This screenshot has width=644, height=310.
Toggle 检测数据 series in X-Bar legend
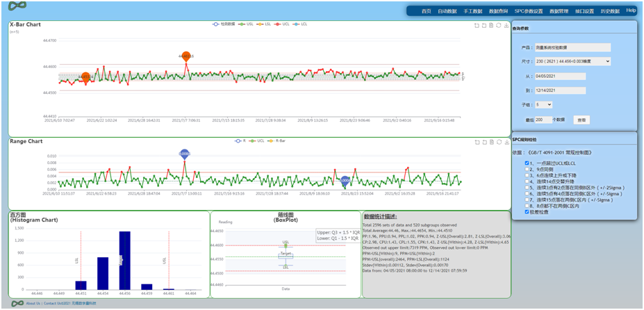point(224,24)
